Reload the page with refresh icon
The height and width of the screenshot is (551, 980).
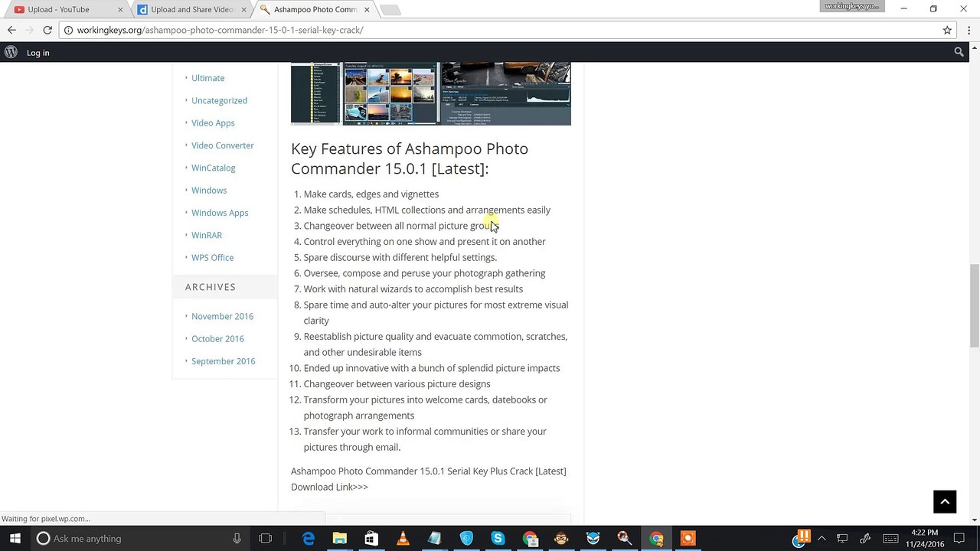(x=47, y=30)
